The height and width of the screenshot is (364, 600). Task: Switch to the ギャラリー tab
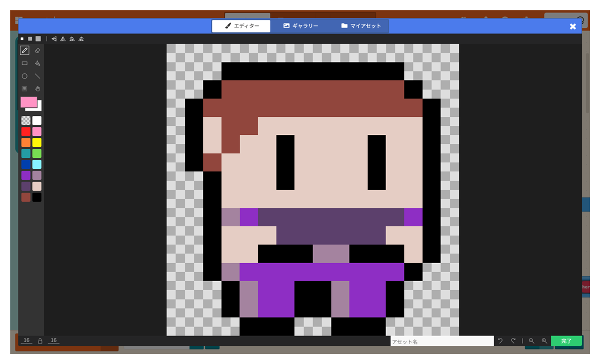[x=300, y=26]
